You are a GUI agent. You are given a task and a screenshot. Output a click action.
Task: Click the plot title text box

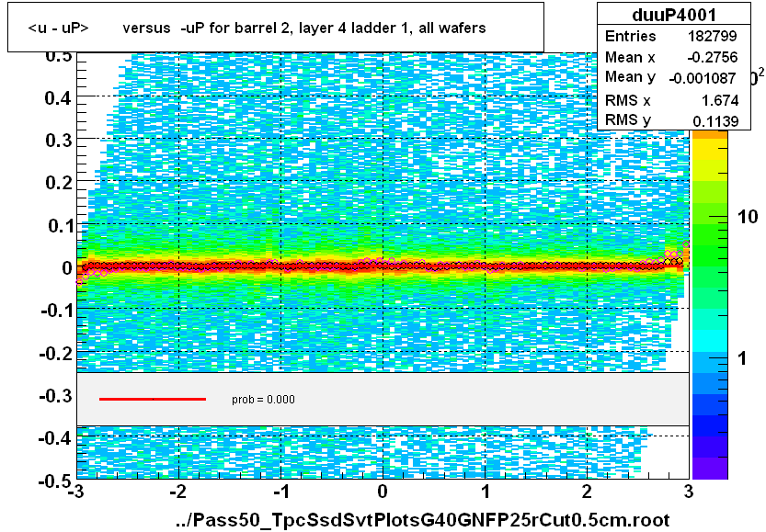tap(276, 28)
